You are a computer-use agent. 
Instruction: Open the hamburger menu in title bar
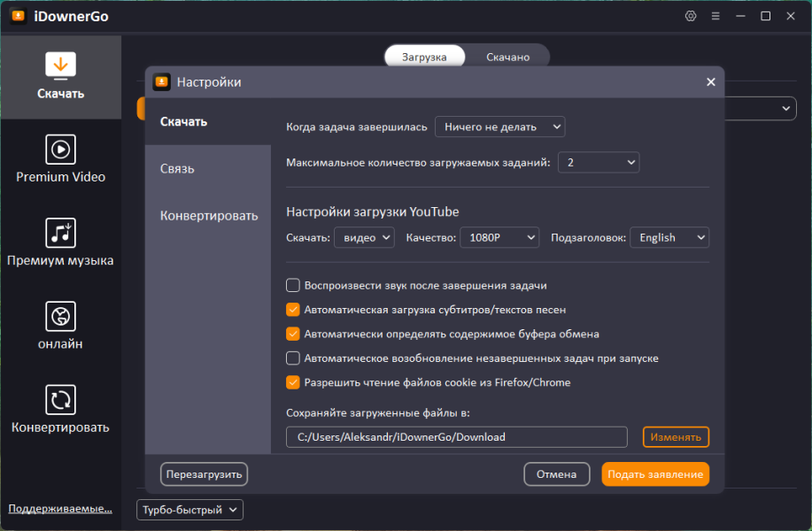coord(715,16)
